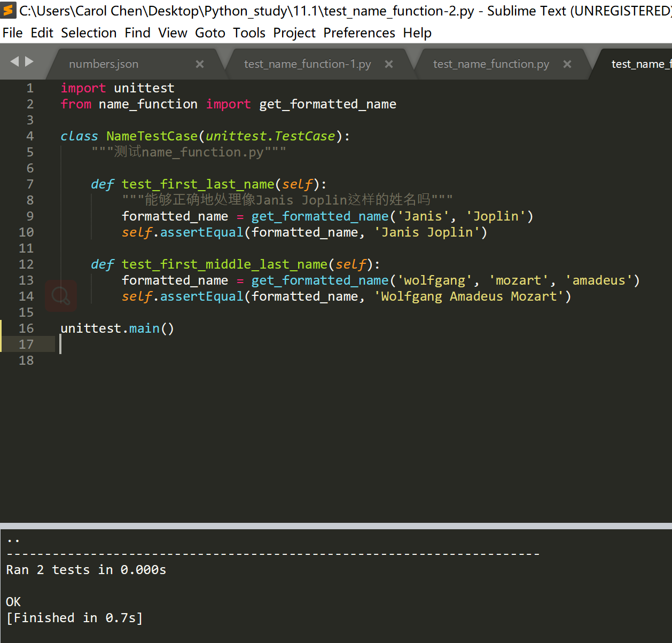Click line number 7 in the gutter
This screenshot has height=643, width=672.
click(30, 184)
